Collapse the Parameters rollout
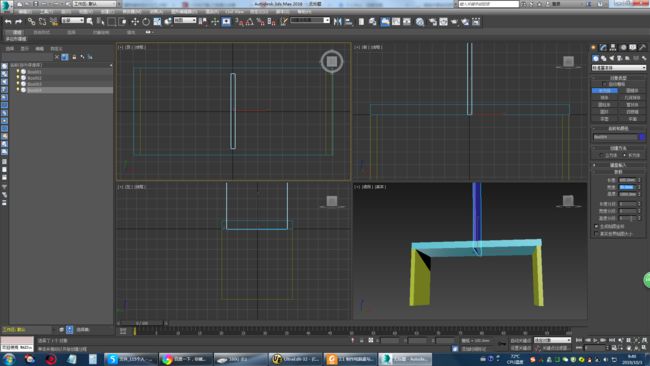The image size is (650, 366). (x=618, y=172)
